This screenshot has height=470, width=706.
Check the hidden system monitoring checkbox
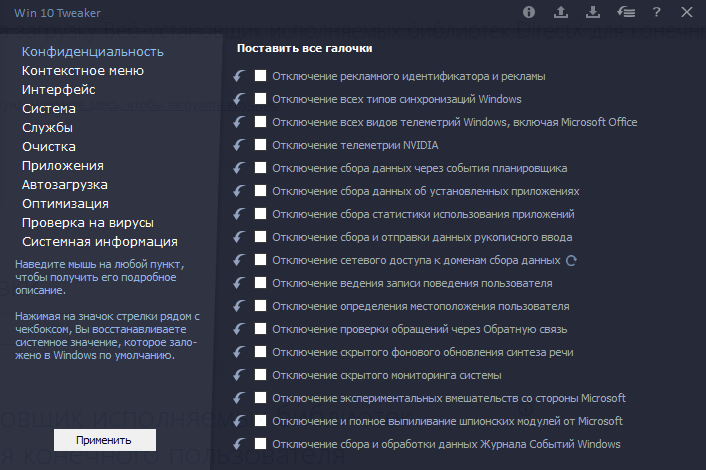tap(260, 375)
